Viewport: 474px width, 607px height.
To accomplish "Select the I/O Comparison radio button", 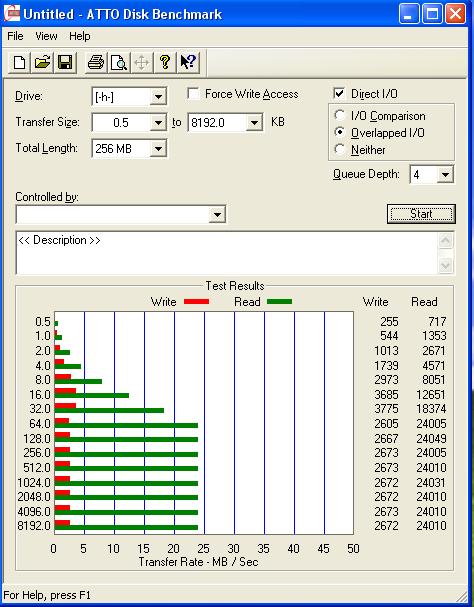I will click(340, 115).
